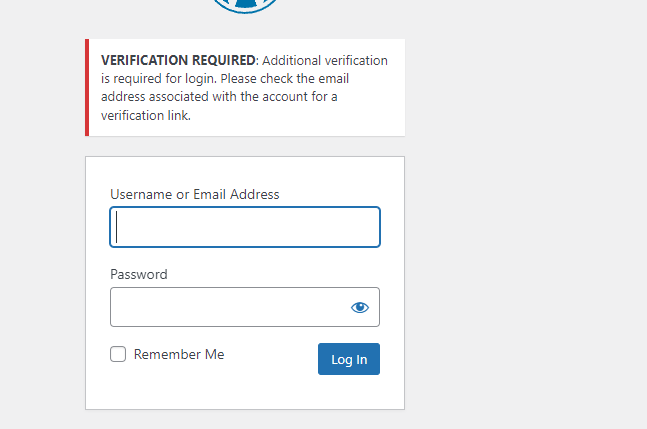This screenshot has height=429, width=647.
Task: Show the password using the eye icon
Action: coord(359,307)
